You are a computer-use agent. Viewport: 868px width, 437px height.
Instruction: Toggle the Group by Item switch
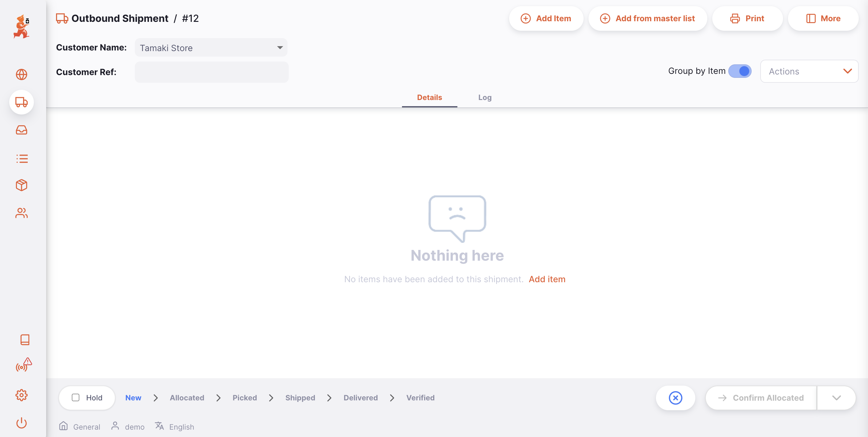740,71
